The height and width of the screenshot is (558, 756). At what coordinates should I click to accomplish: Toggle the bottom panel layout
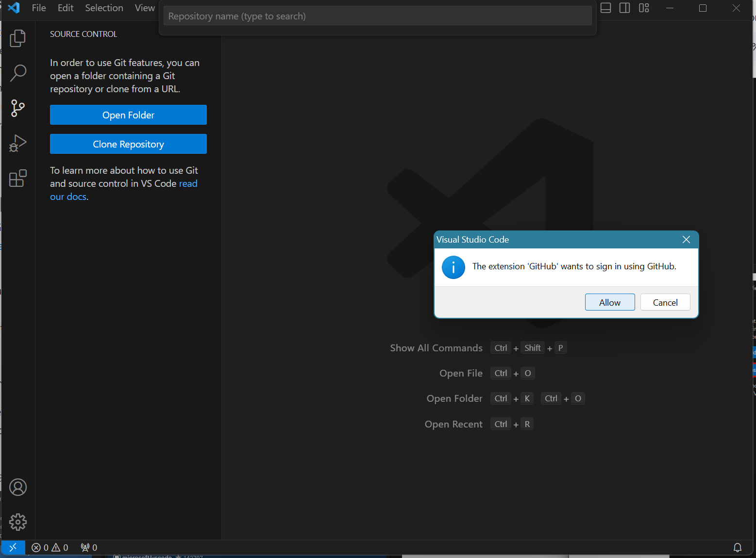point(605,8)
